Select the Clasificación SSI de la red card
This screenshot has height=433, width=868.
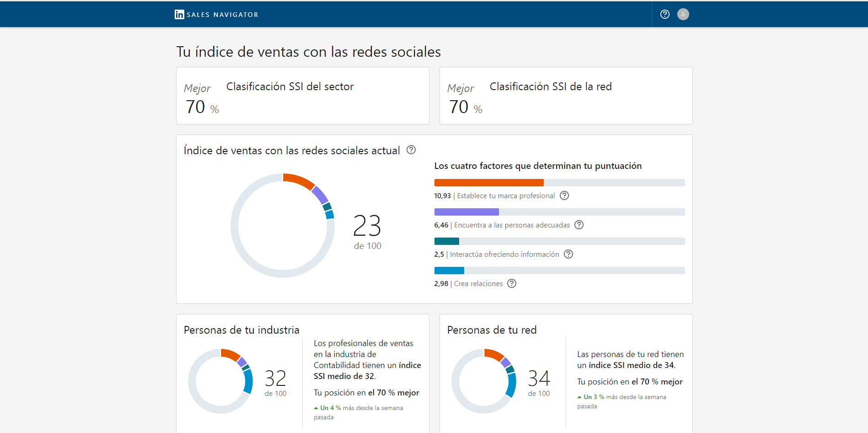(566, 96)
